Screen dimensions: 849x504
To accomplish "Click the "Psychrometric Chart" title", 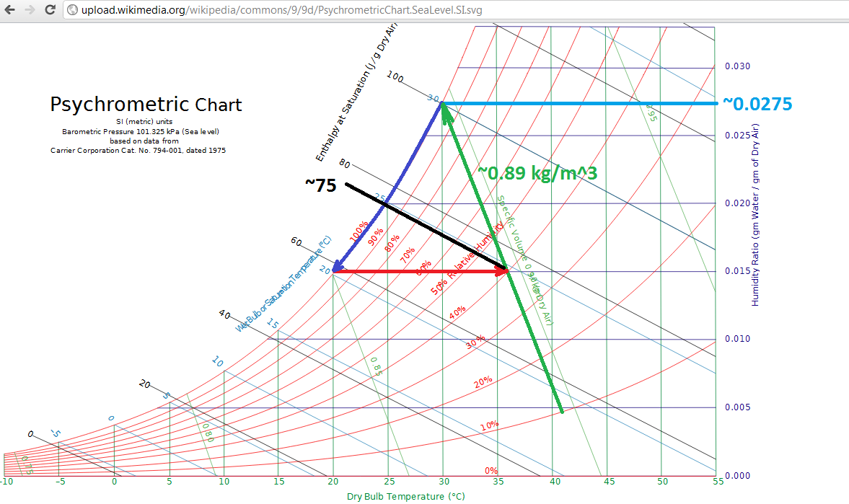I will [146, 105].
